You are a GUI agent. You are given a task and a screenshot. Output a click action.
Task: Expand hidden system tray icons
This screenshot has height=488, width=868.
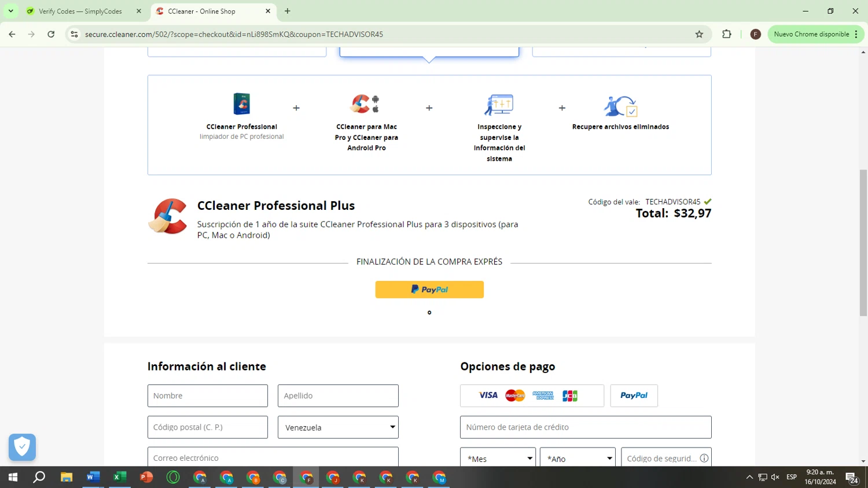[x=749, y=477]
